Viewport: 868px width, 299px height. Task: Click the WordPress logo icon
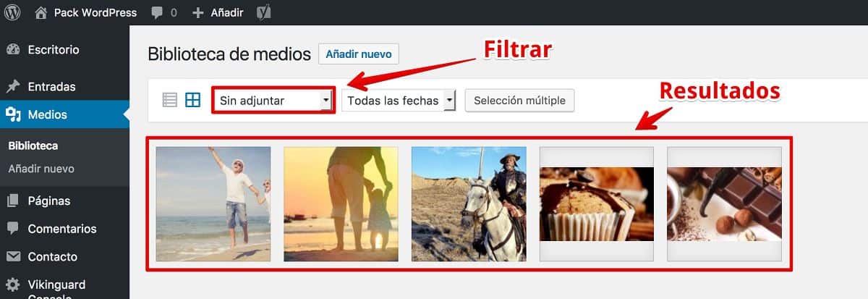click(x=13, y=12)
